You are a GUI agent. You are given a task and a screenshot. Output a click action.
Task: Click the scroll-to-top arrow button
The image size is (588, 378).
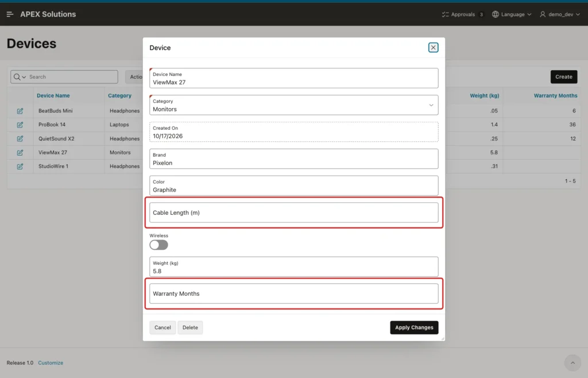(572, 362)
